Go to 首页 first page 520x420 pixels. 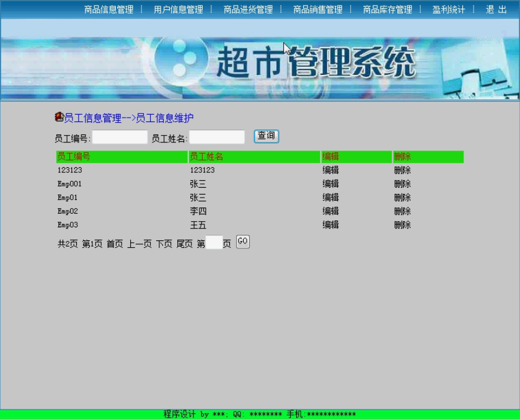click(x=115, y=244)
